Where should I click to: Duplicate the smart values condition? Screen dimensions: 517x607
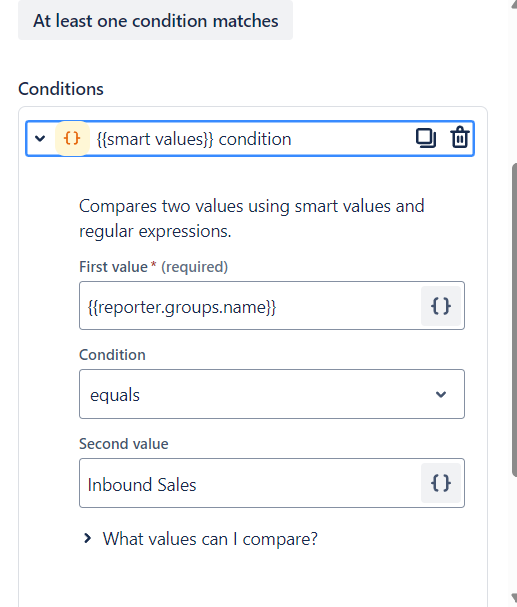426,138
